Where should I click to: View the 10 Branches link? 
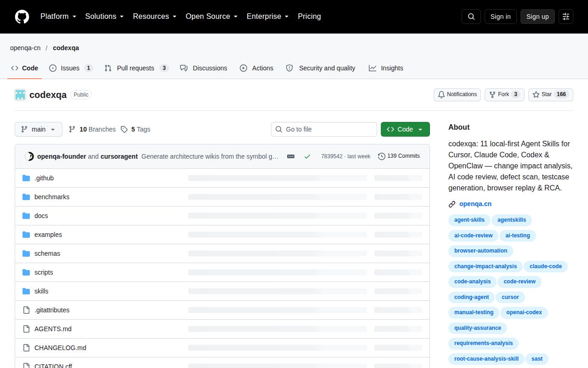92,129
